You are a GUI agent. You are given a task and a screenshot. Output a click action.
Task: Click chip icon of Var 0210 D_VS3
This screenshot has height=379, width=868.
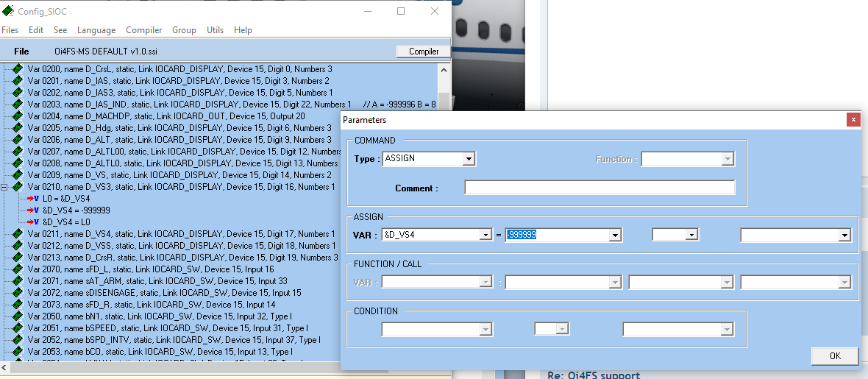pyautogui.click(x=18, y=187)
